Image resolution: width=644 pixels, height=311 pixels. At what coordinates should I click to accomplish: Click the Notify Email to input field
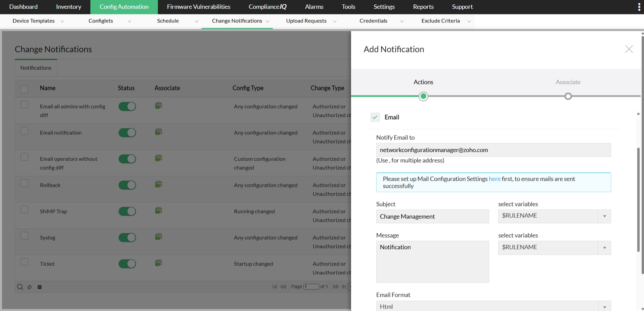pyautogui.click(x=493, y=150)
